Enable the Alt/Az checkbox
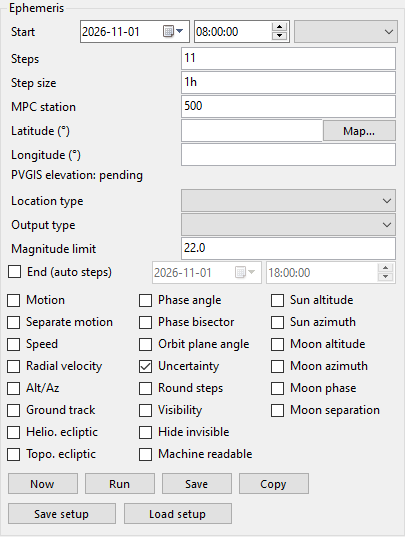Screen dimensions: 405x537 click(14, 388)
